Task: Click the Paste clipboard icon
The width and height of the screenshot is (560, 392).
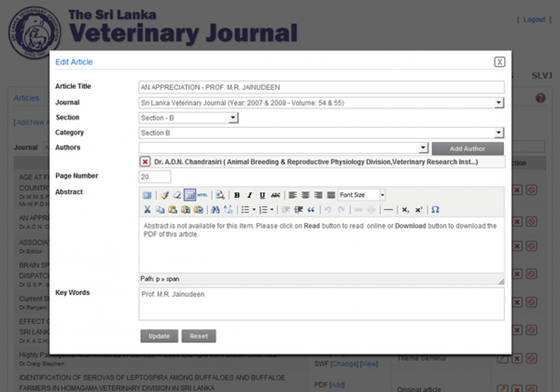Action: (173, 209)
